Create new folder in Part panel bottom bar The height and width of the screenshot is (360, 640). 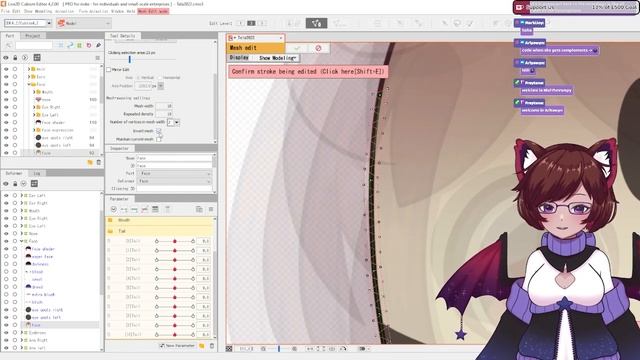[x=90, y=162]
